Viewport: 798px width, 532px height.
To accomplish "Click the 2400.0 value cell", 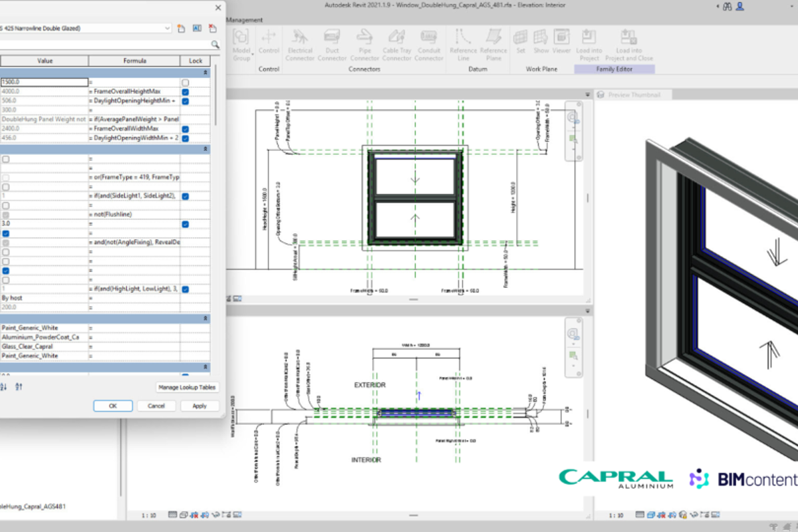I will (45, 129).
